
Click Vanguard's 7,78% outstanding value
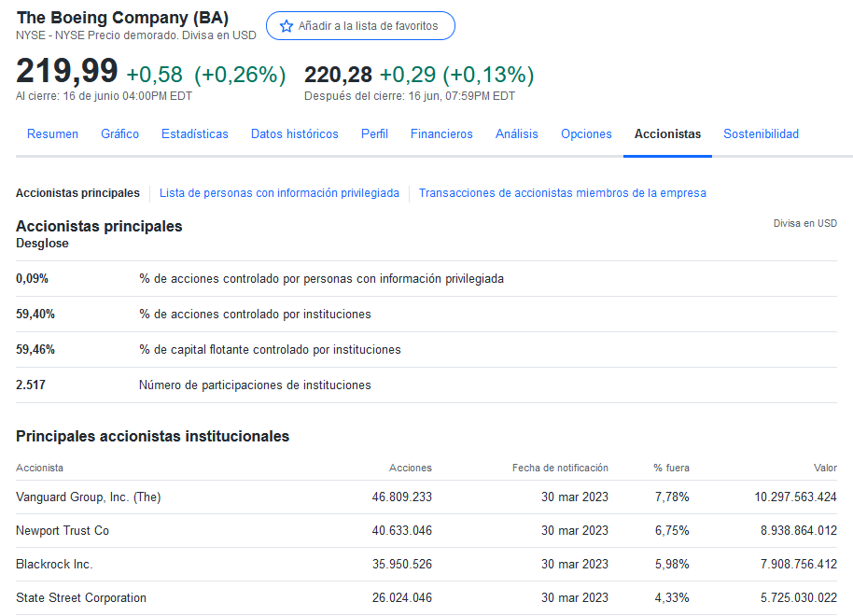point(672,497)
